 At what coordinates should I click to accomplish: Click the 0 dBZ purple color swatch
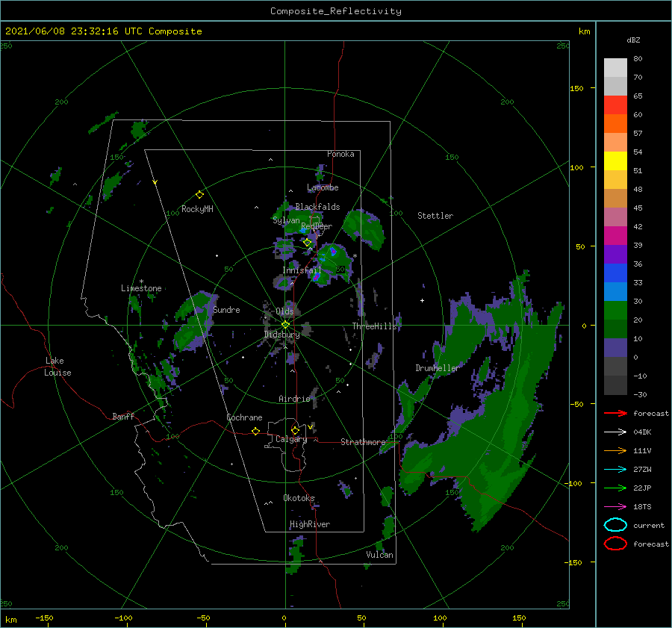(x=615, y=348)
